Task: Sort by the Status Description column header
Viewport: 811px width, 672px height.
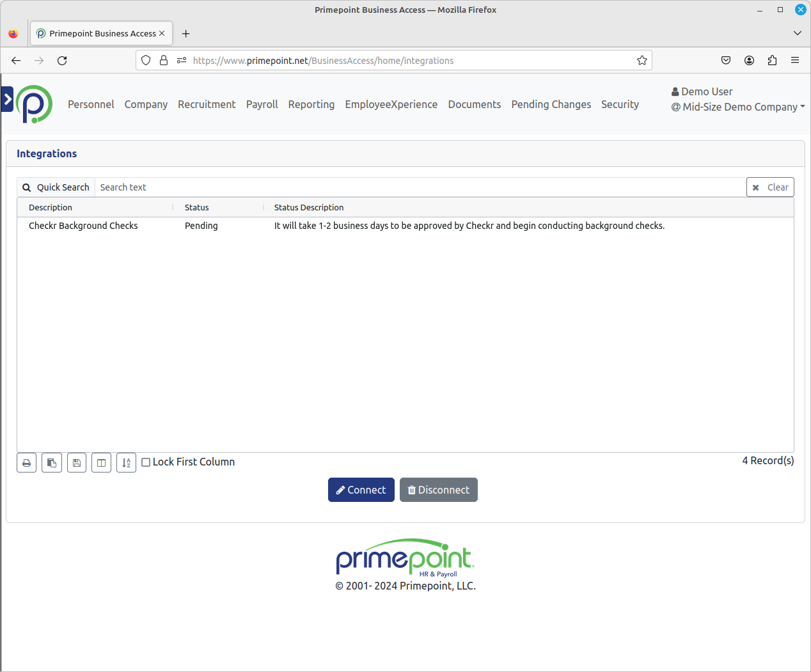Action: (309, 207)
